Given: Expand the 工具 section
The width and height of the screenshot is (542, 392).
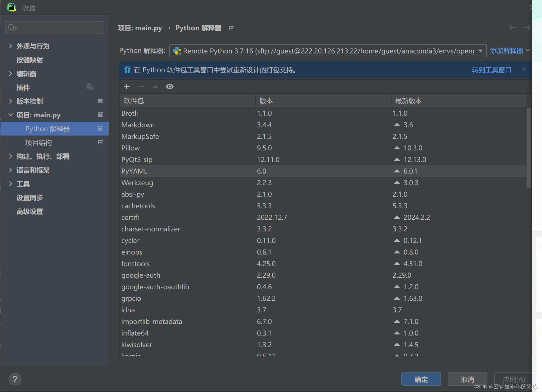Looking at the screenshot, I should point(10,184).
